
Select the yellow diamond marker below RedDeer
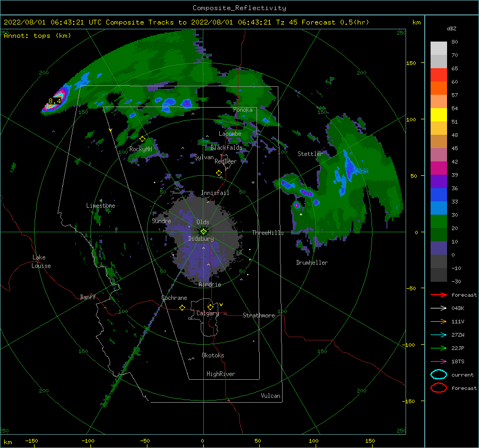219,173
